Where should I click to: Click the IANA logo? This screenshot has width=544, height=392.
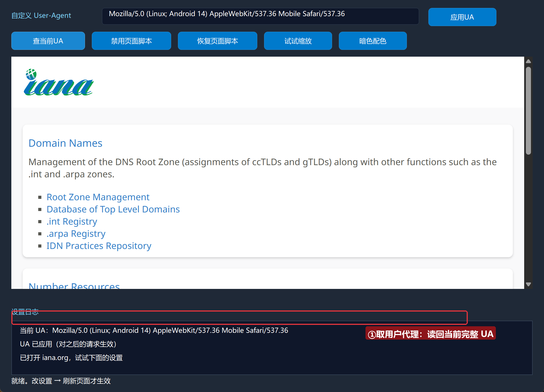59,82
